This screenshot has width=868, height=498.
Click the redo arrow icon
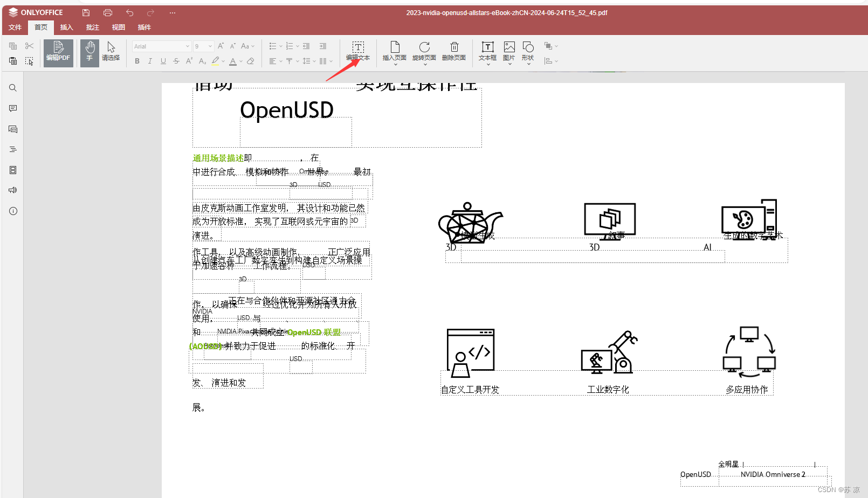pyautogui.click(x=151, y=12)
